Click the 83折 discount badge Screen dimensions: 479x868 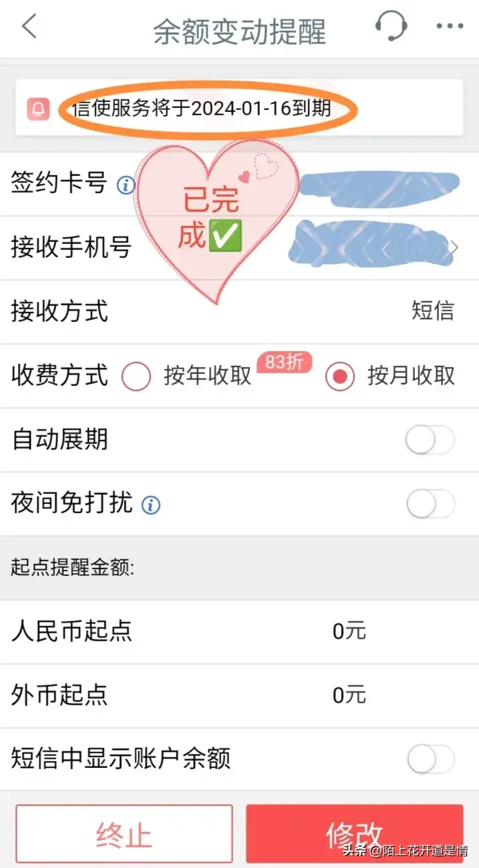285,361
